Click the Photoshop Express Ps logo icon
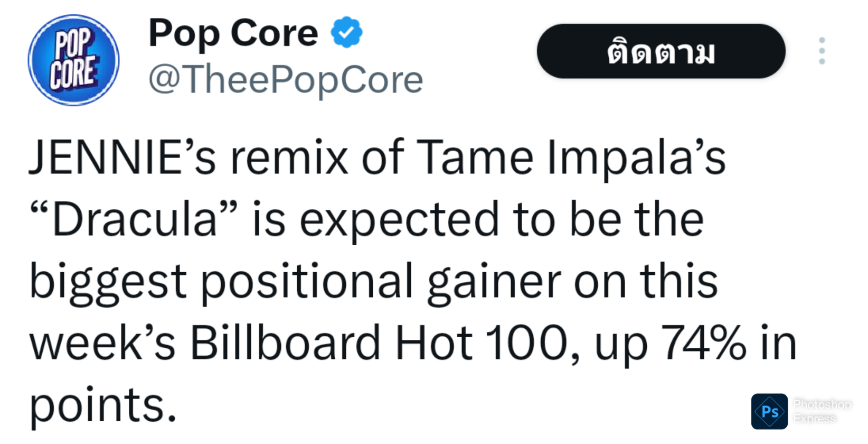Viewport: 868px width, 444px height. [x=769, y=411]
